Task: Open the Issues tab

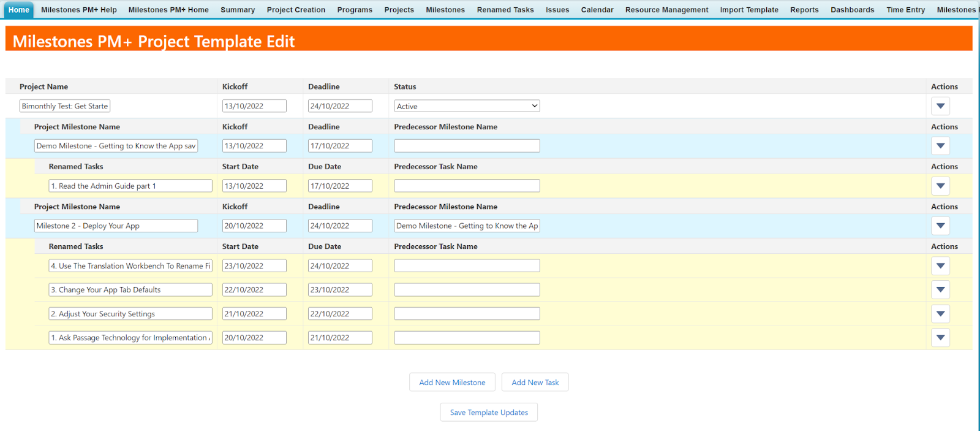Action: [x=557, y=10]
